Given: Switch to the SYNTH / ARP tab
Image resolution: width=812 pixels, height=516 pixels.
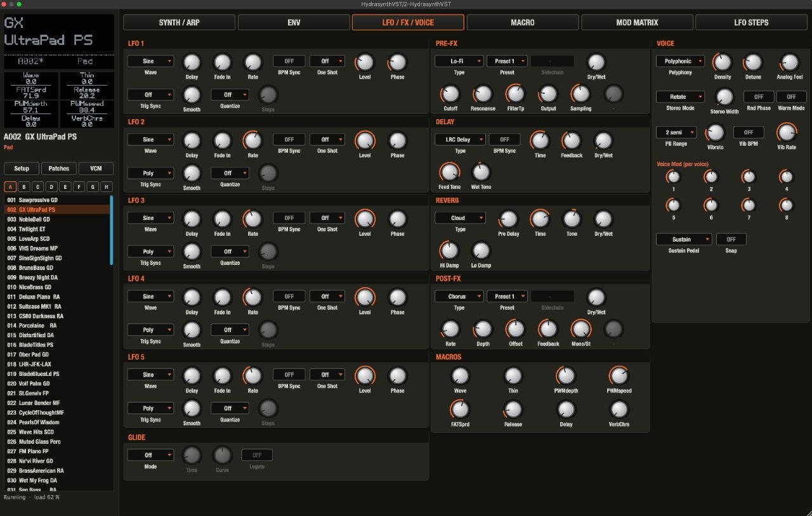Looking at the screenshot, I should coord(179,22).
